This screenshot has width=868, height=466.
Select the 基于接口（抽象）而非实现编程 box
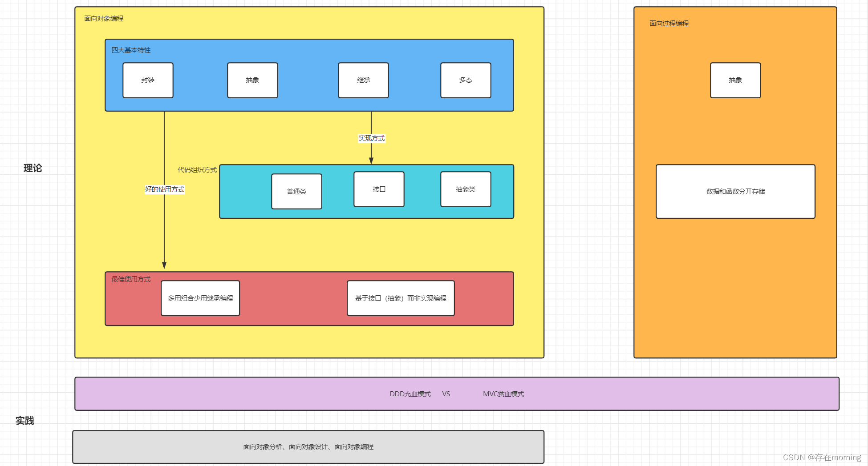(401, 298)
